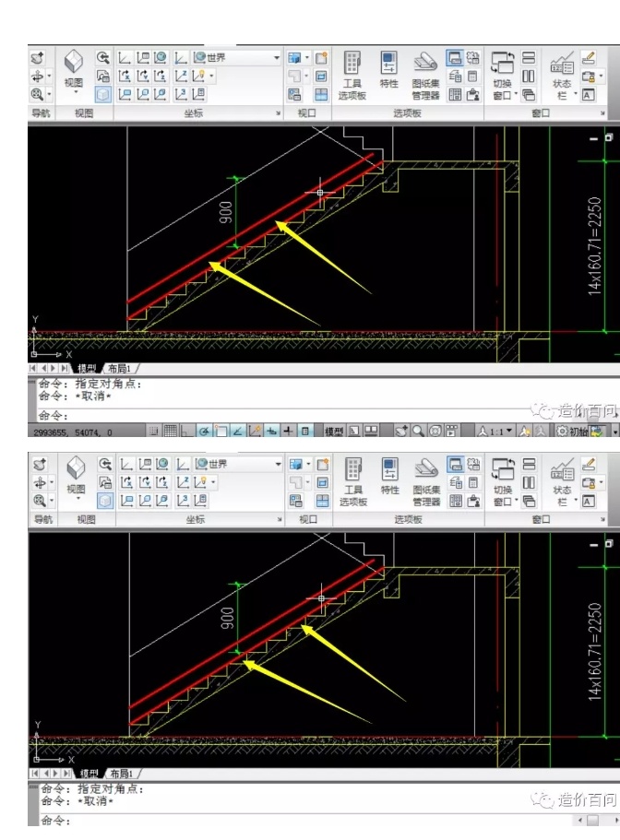Viewport: 620px width, 840px height.
Task: Toggle grid display in the status bar
Action: click(171, 431)
